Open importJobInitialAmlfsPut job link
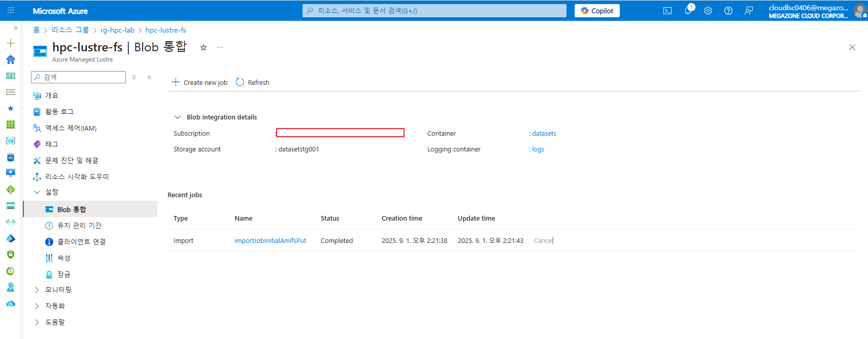Screen dimensions: 868x339 271,241
